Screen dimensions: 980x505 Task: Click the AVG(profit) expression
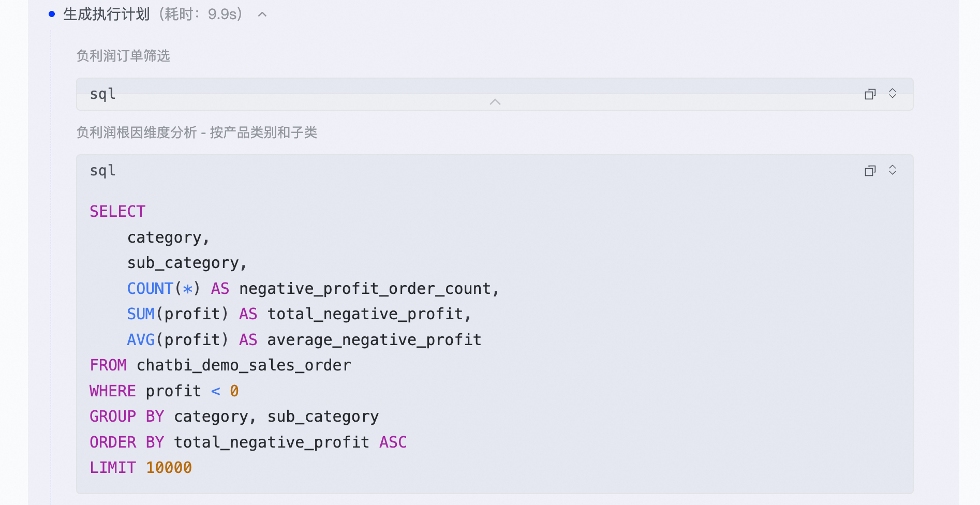click(x=177, y=340)
